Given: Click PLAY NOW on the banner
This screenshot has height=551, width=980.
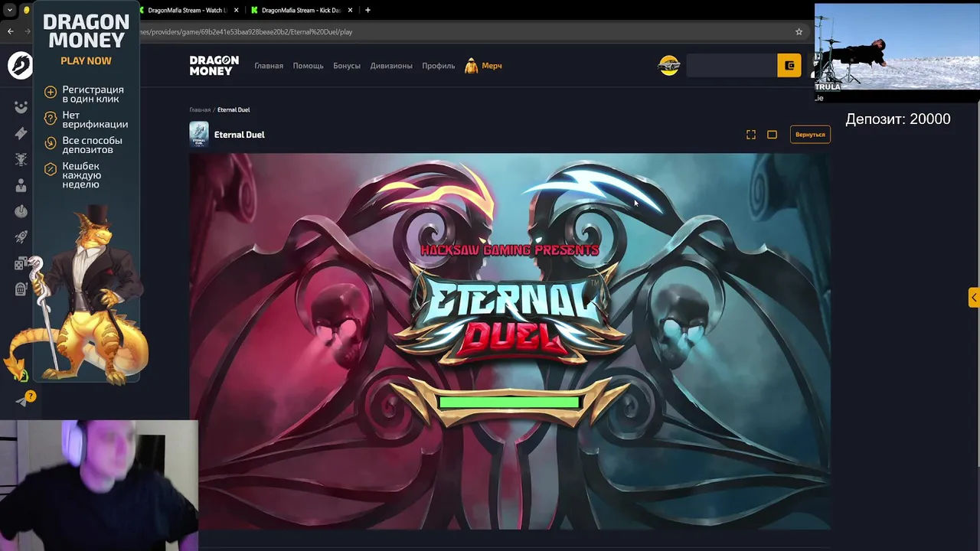Looking at the screenshot, I should coord(86,61).
